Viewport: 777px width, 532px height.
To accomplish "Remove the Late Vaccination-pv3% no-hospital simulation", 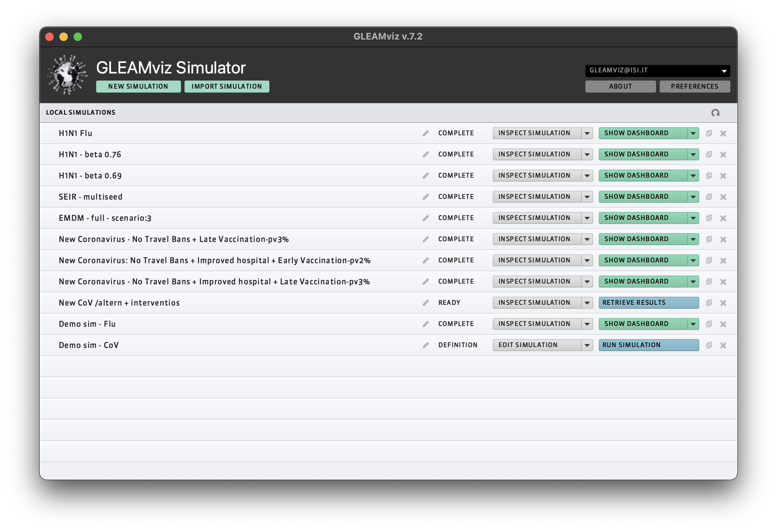I will pos(723,240).
